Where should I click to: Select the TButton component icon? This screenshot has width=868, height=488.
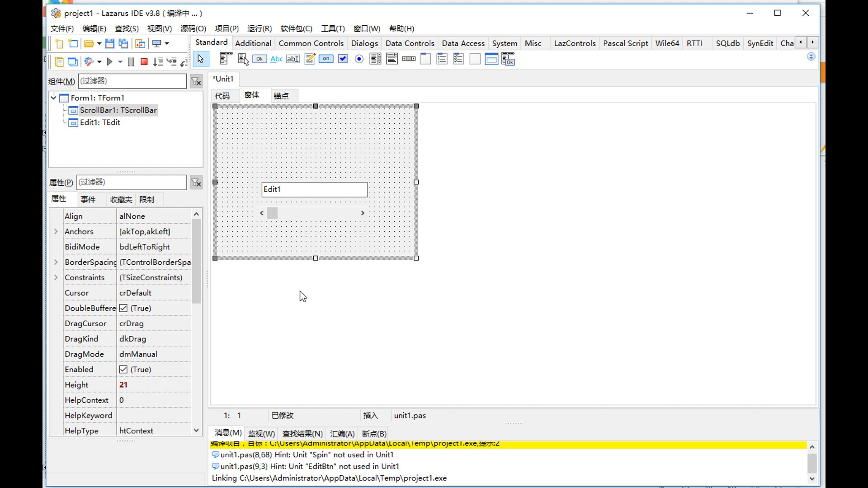[259, 59]
